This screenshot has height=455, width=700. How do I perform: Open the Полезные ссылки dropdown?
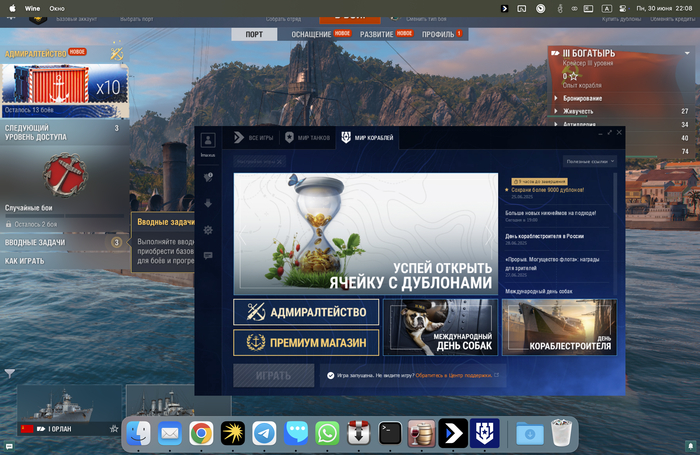coord(590,162)
